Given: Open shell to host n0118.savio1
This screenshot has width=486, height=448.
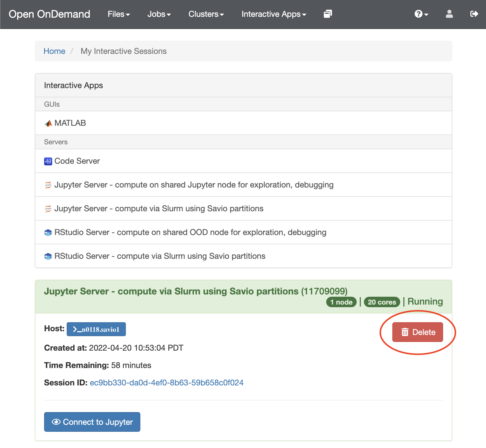Looking at the screenshot, I should click(96, 329).
